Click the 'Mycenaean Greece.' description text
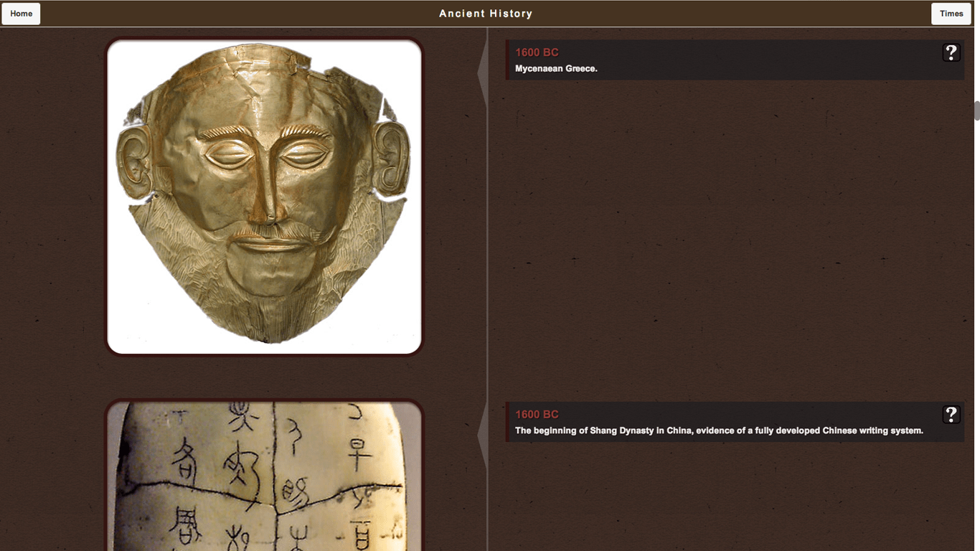This screenshot has width=980, height=551. click(x=556, y=69)
